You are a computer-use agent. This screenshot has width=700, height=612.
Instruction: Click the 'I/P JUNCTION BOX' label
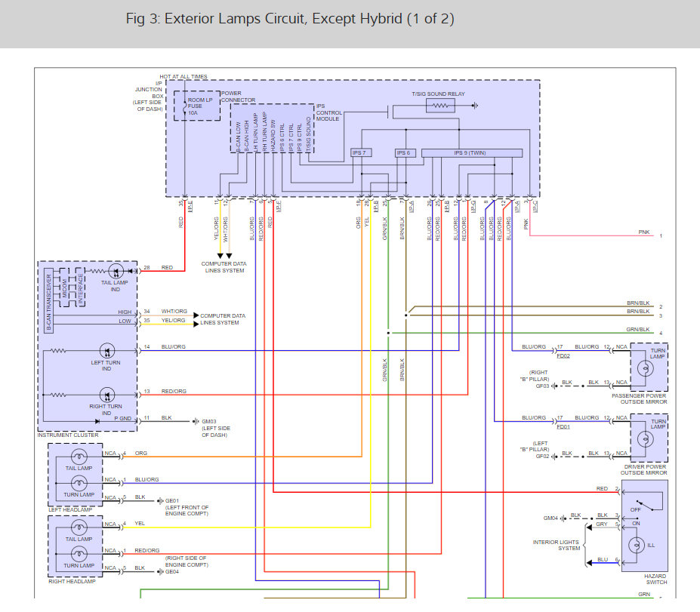tap(149, 96)
